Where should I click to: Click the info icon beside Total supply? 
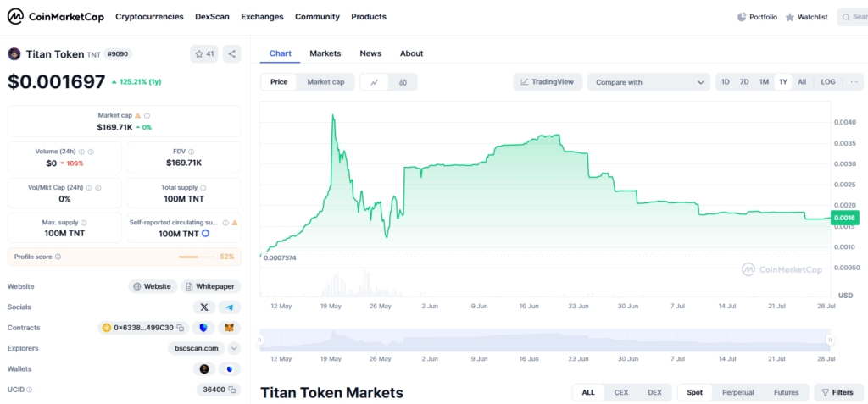203,188
